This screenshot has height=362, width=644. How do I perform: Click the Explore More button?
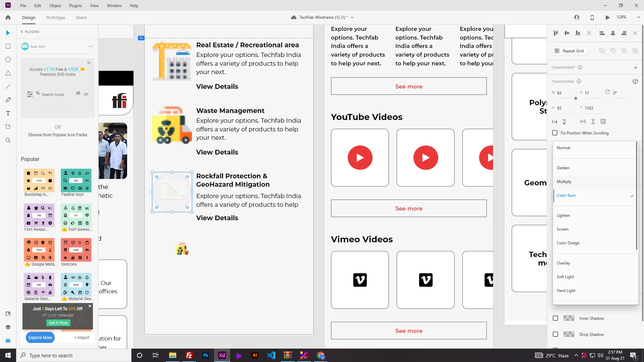(x=40, y=338)
